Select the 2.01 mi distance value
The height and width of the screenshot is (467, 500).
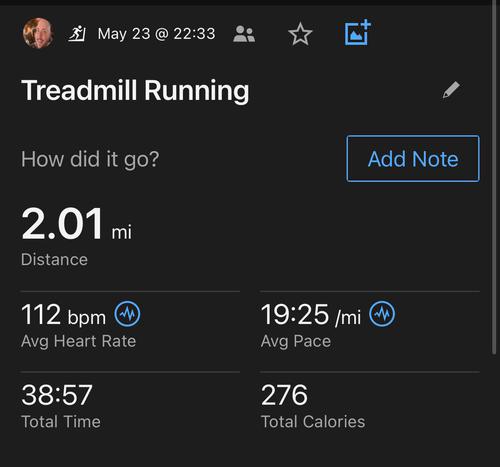pos(77,223)
